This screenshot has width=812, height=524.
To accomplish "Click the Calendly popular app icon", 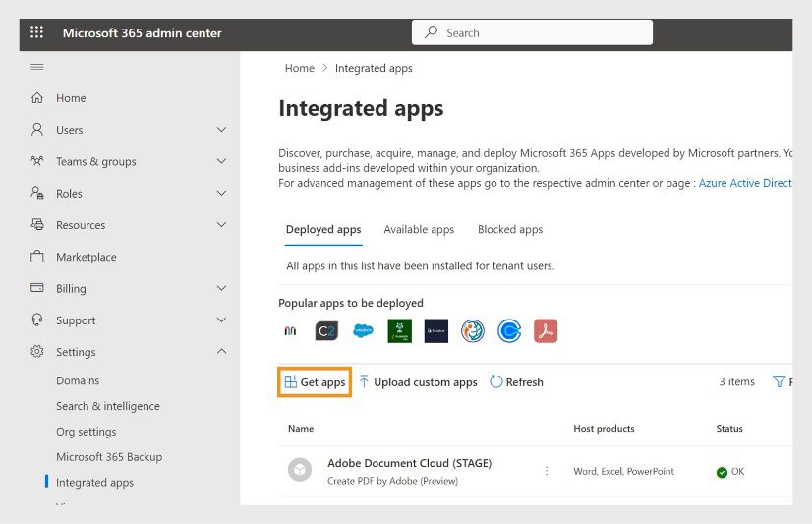I will click(x=509, y=331).
